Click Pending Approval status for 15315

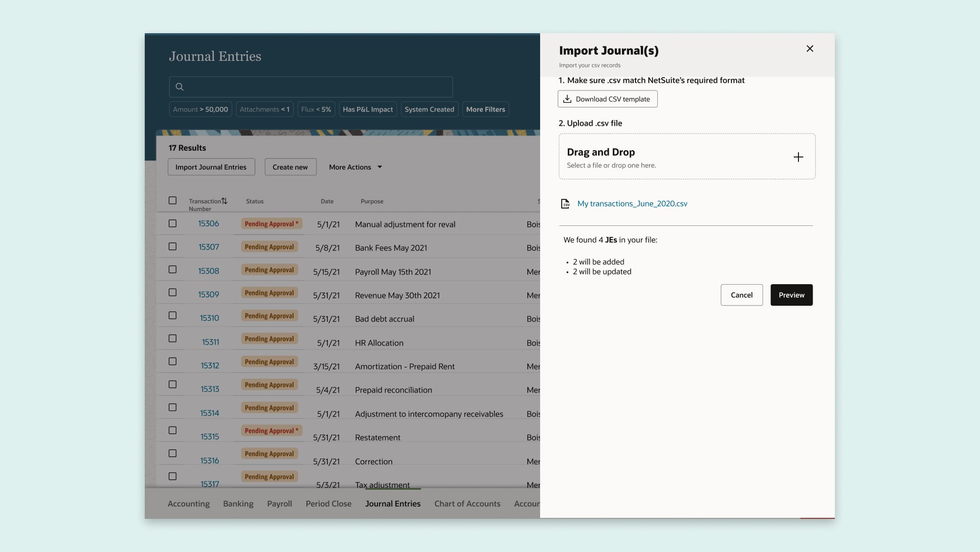(x=271, y=431)
